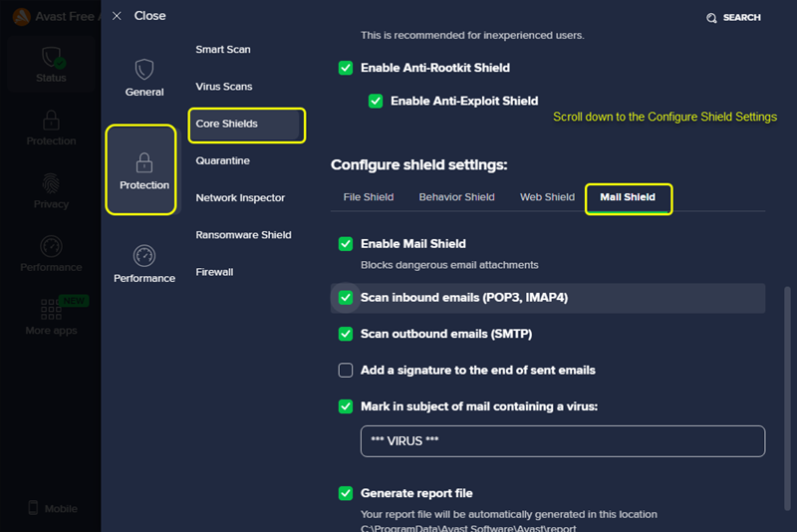Open the Performance gauge icon
Screen dimensions: 797x532
(x=144, y=256)
